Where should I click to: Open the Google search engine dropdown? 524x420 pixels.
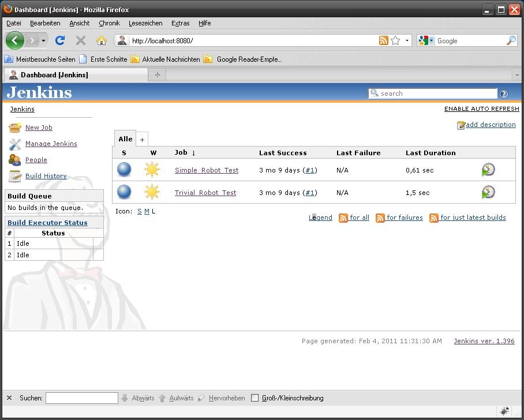426,40
